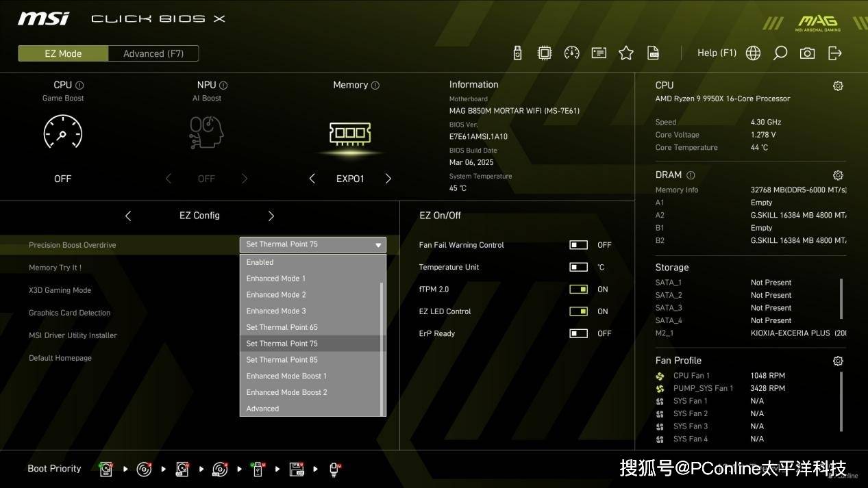Open the CPU info circle icon beside Game Boost
Screen dimensions: 868x488
click(x=79, y=86)
